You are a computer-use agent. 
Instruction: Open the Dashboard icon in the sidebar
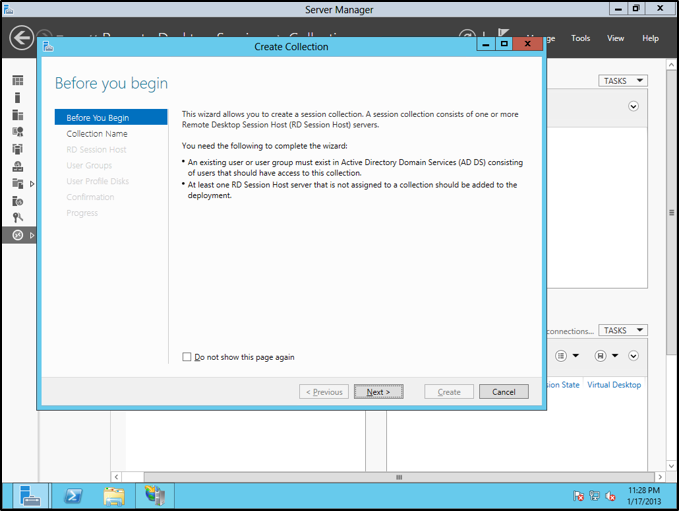point(17,80)
